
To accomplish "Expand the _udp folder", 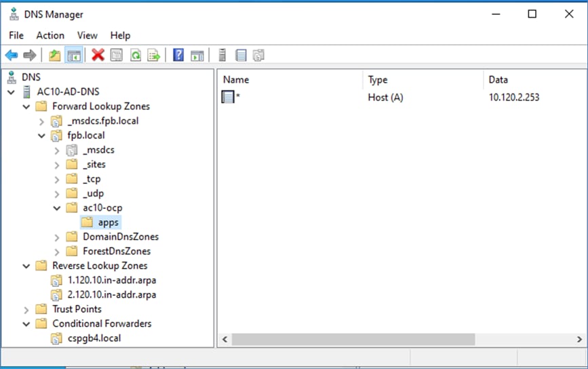I will [57, 194].
